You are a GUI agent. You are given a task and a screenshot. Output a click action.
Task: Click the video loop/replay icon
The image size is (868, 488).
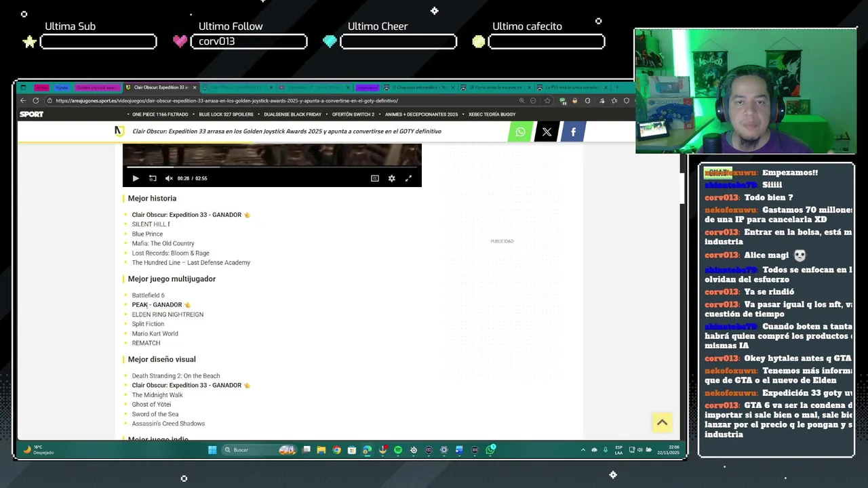click(153, 178)
